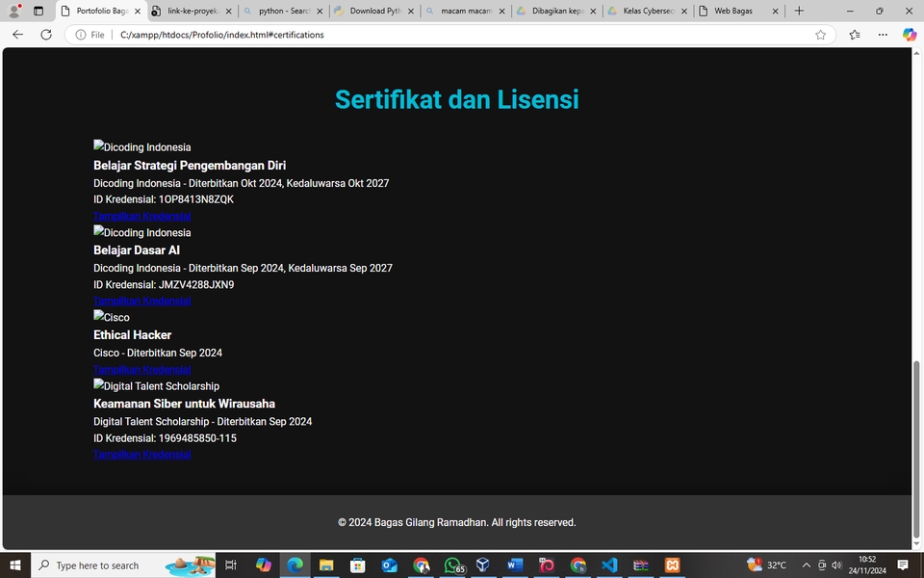924x578 pixels.
Task: Open the Favorites list icon
Action: (x=855, y=35)
